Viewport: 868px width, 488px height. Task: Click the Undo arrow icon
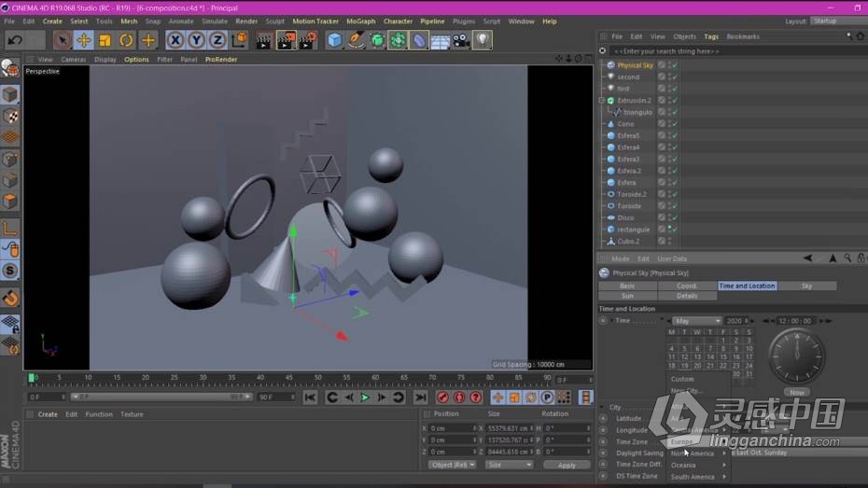(16, 40)
